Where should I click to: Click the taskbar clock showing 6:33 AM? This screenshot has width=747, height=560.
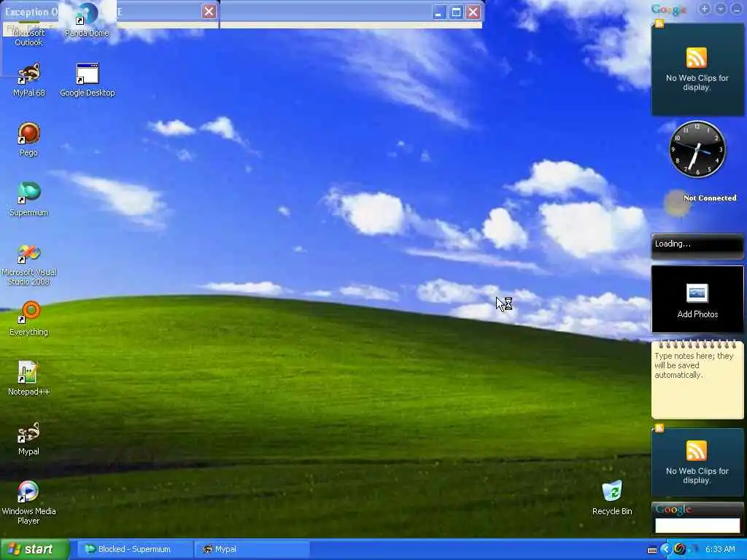(720, 550)
